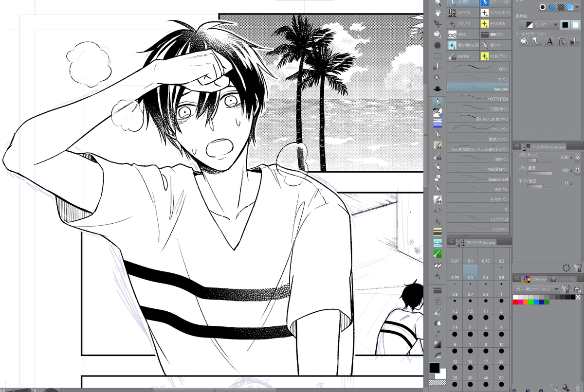Select the YOTTI PEN sub tool
The width and height of the screenshot is (584, 392).
[479, 98]
